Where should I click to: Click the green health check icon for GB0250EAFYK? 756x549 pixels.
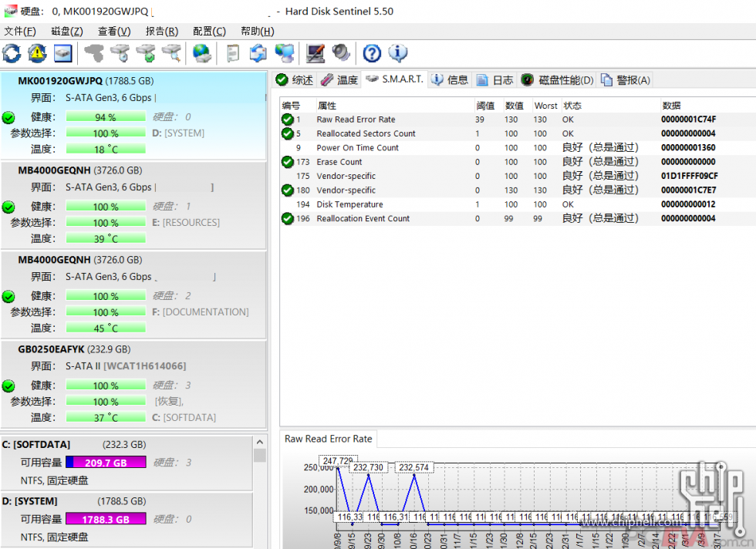coord(8,386)
